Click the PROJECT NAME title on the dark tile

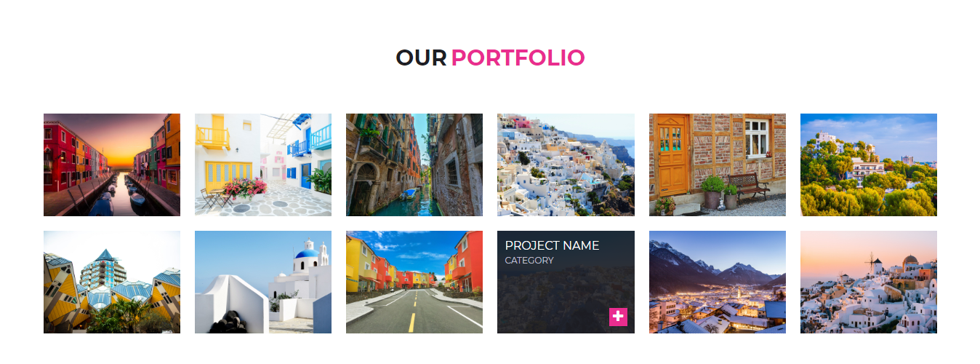[x=552, y=246]
